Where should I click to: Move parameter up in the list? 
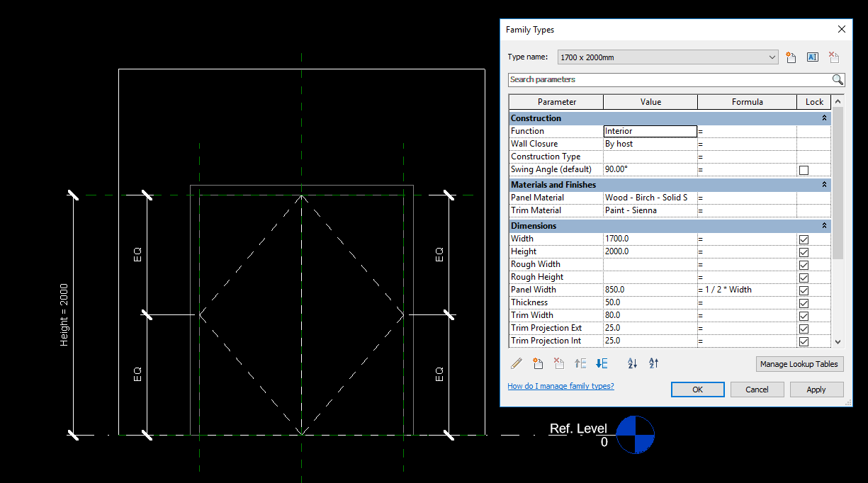580,363
